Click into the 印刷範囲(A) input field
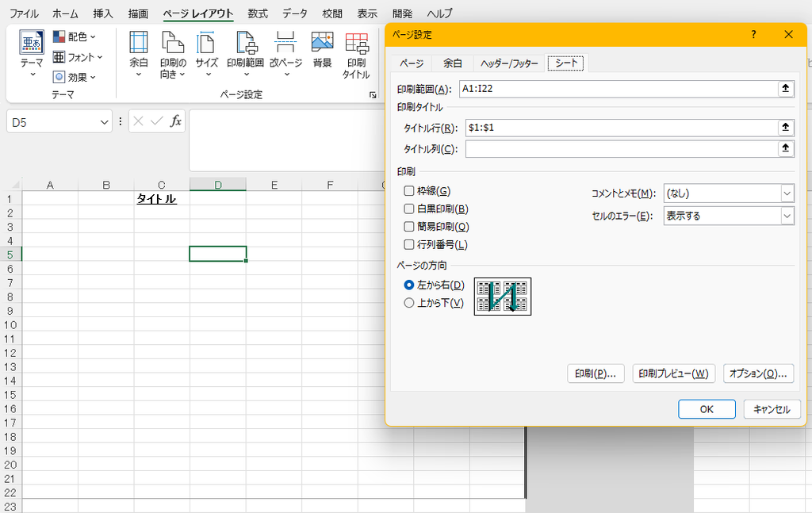 coord(619,89)
